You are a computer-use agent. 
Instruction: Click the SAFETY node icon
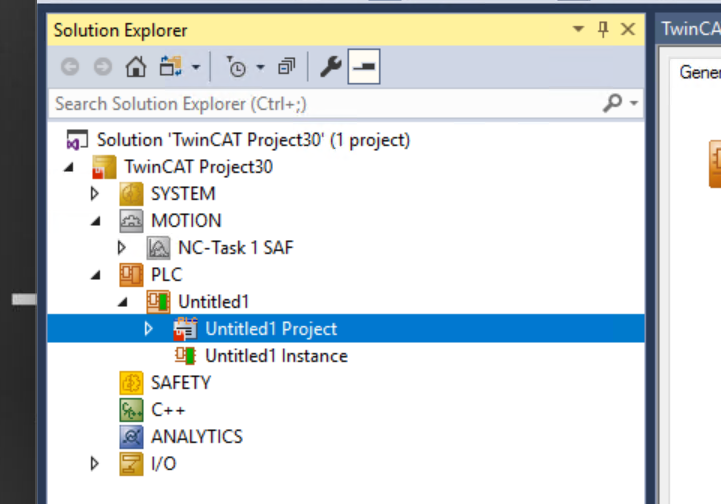pos(131,383)
